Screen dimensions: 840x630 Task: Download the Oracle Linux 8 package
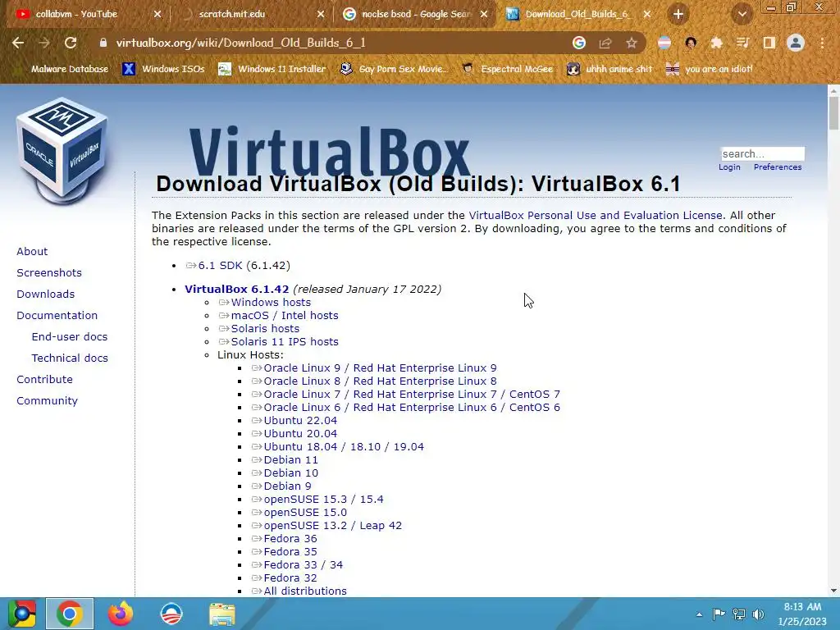380,381
